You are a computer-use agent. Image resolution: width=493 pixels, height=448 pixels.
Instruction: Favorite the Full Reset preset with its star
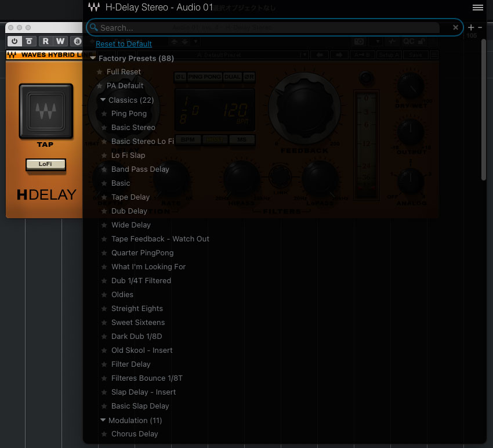point(99,72)
